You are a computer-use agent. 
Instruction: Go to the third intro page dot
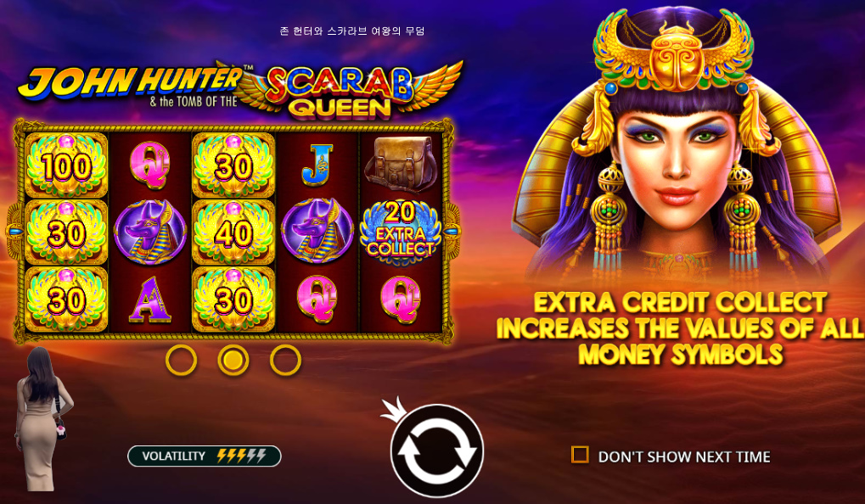point(285,360)
